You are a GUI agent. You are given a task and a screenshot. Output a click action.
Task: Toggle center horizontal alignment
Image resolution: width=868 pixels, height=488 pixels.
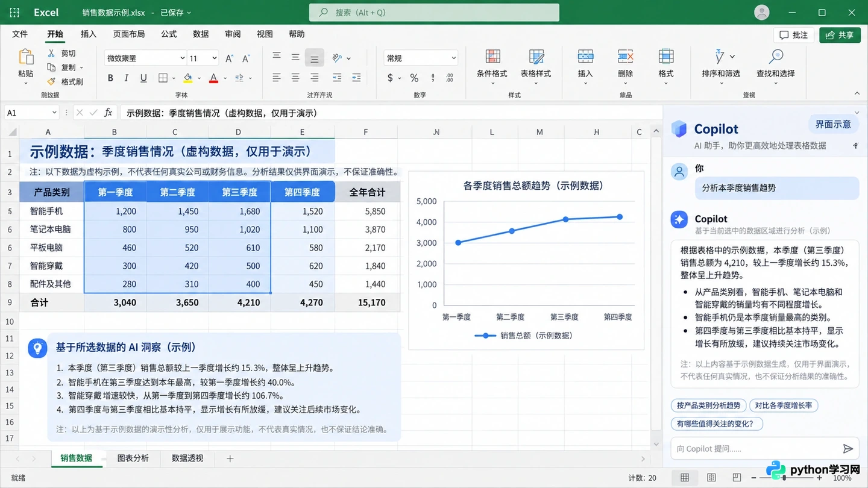point(295,78)
